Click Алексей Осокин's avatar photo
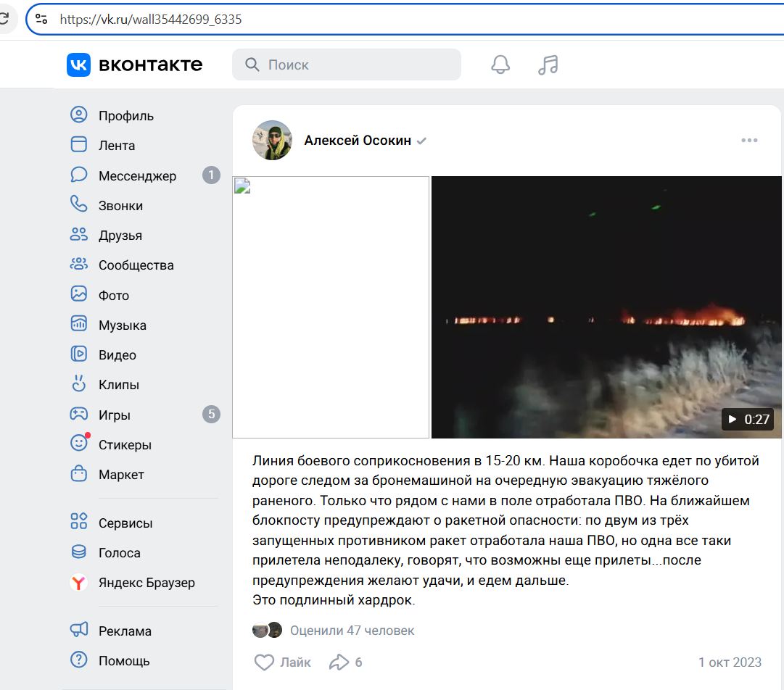 coord(272,140)
